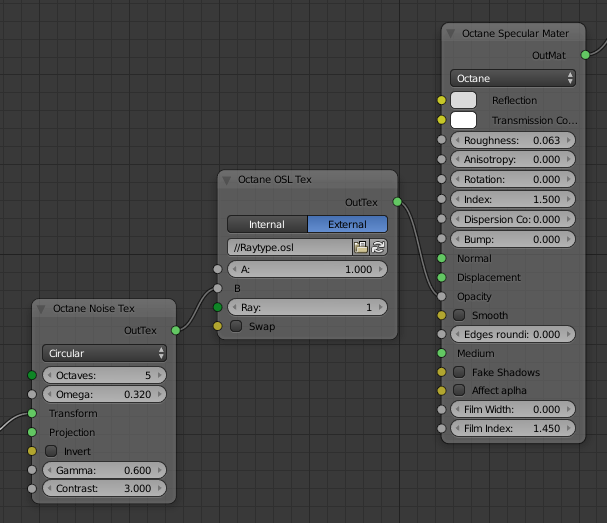Select the External script mode tab

[x=347, y=224]
